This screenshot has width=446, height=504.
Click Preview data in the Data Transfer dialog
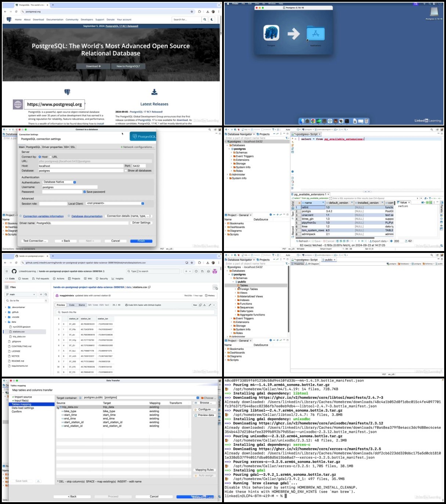204,415
